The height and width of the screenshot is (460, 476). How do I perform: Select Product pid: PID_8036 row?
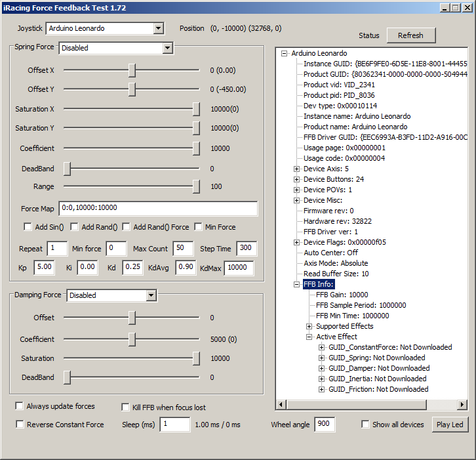340,95
